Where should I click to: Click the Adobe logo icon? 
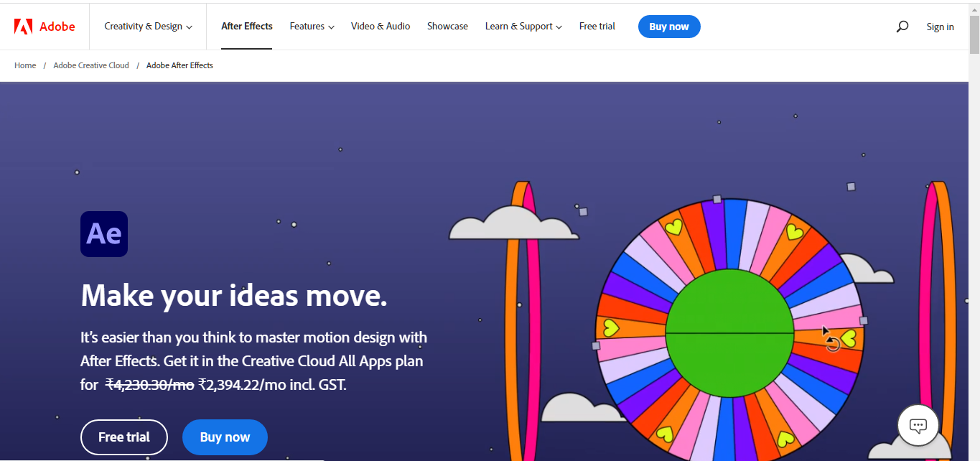click(x=24, y=27)
